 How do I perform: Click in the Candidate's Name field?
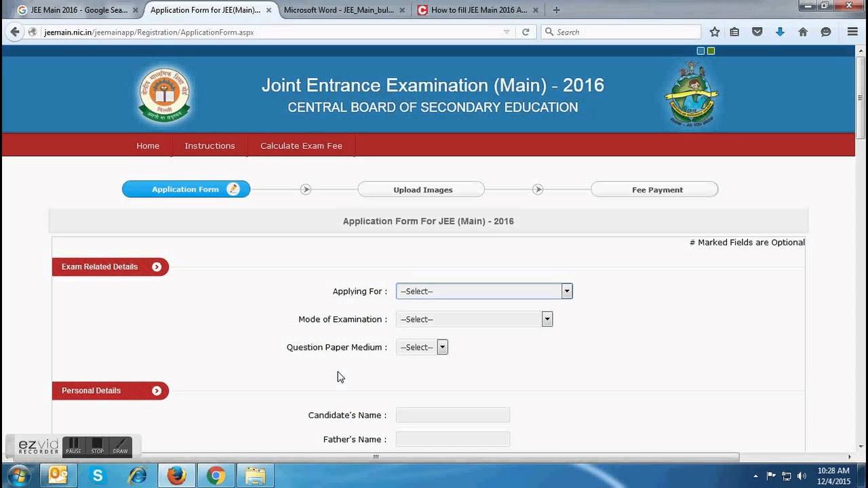(x=453, y=415)
